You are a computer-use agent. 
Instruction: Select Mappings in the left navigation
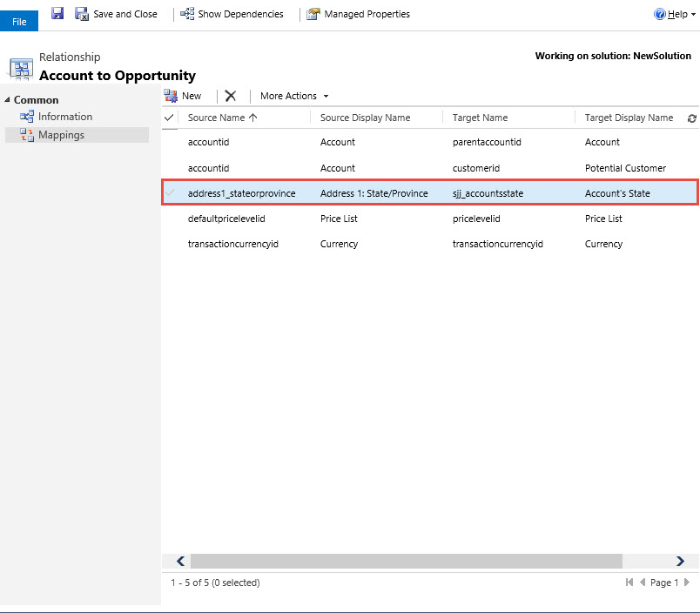[x=61, y=135]
